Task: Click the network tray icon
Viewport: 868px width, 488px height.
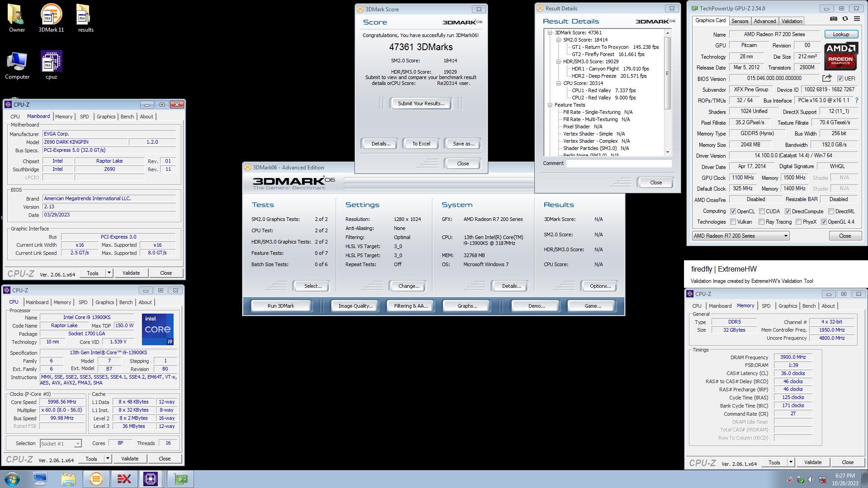Action: [x=822, y=479]
